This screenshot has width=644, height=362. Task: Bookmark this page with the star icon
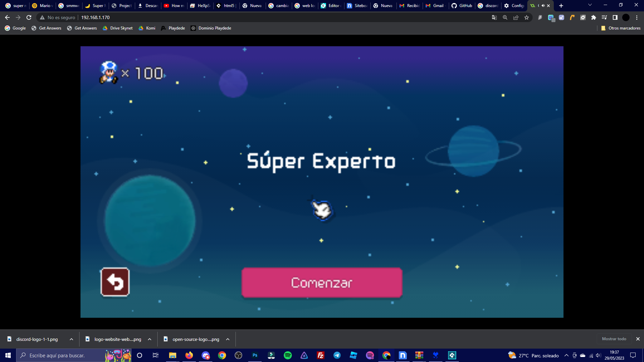[x=527, y=17]
